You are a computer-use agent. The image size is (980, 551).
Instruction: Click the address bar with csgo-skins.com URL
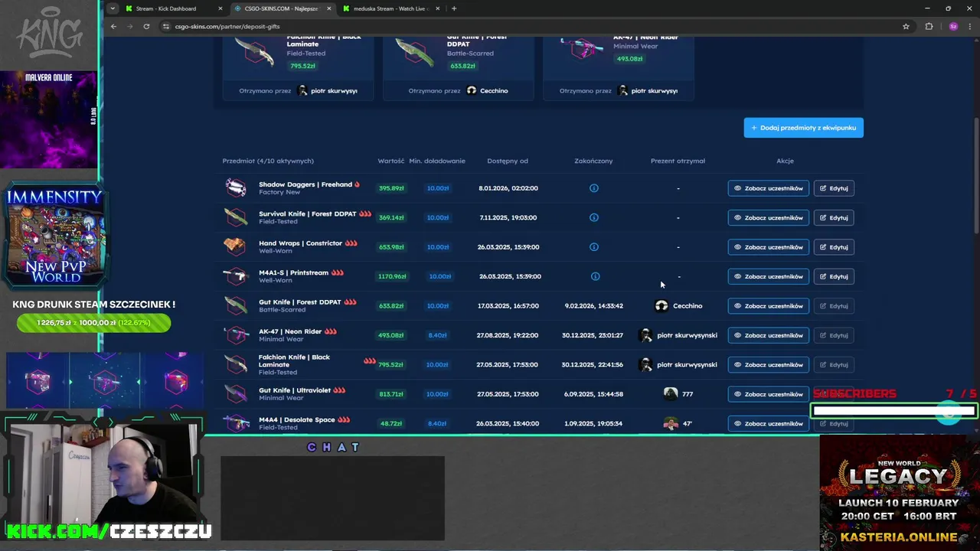(x=528, y=26)
